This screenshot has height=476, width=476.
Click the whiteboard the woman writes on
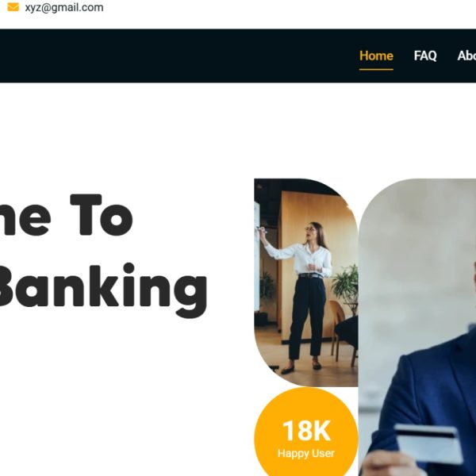pyautogui.click(x=257, y=256)
